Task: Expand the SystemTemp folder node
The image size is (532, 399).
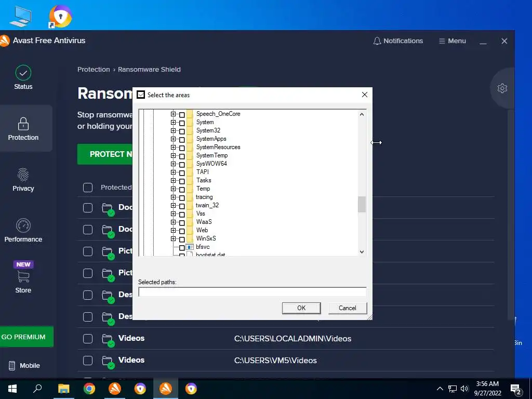Action: 174,156
